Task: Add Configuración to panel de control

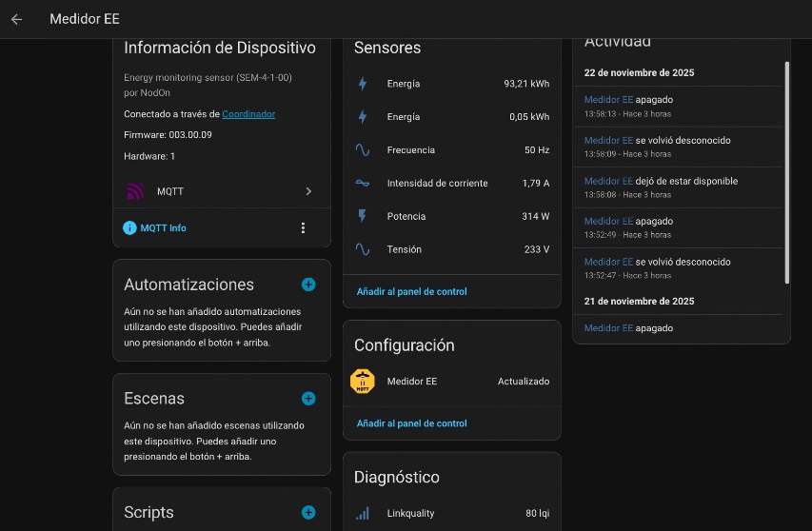Action: [411, 423]
